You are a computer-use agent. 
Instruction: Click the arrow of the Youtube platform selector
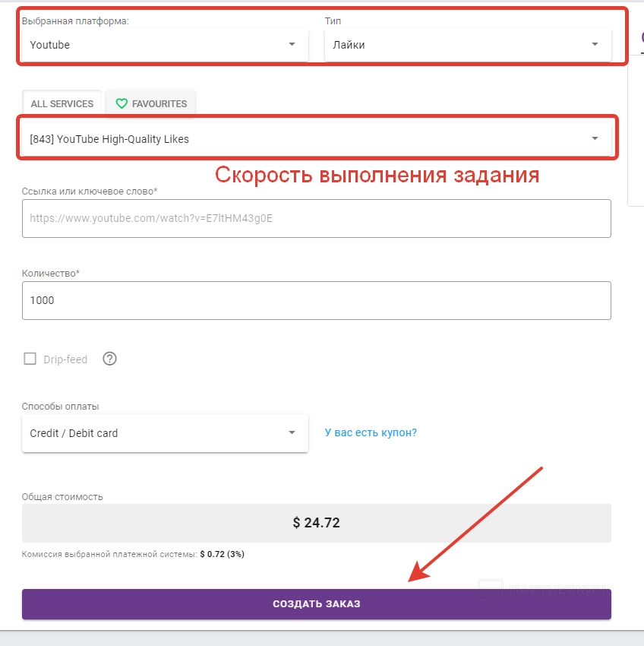click(292, 45)
